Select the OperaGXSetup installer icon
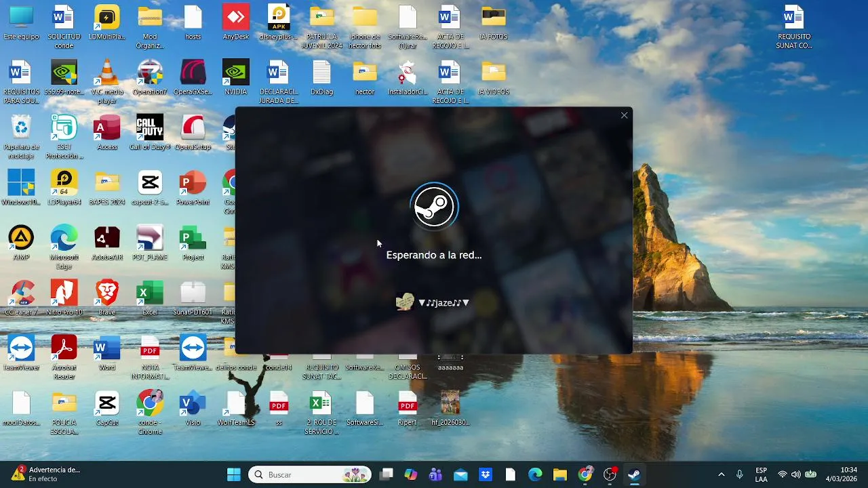 (193, 78)
